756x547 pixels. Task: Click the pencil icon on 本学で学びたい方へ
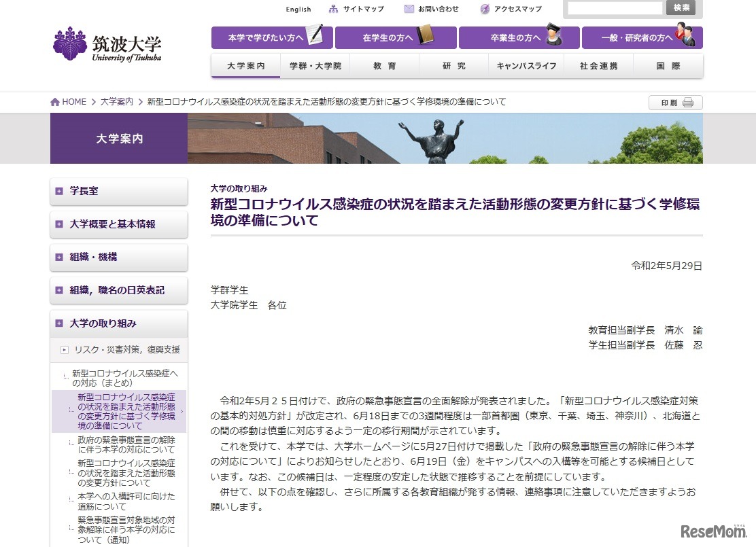point(314,34)
